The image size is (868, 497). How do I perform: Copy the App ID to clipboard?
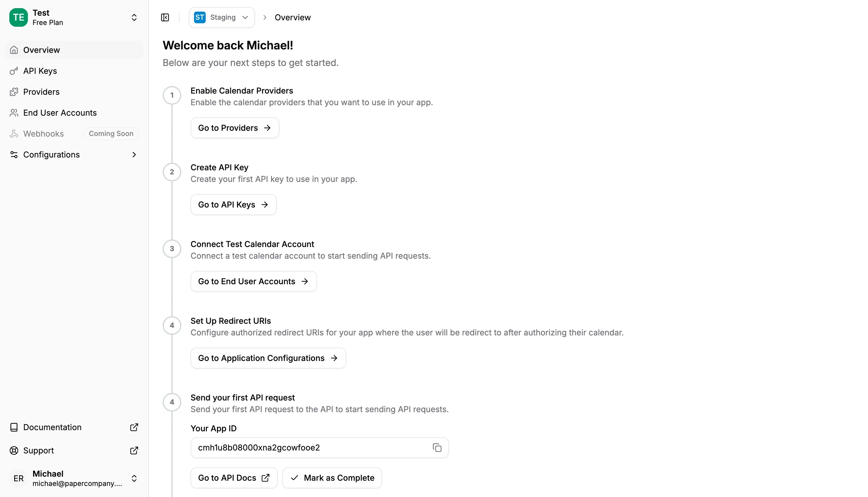pos(437,448)
